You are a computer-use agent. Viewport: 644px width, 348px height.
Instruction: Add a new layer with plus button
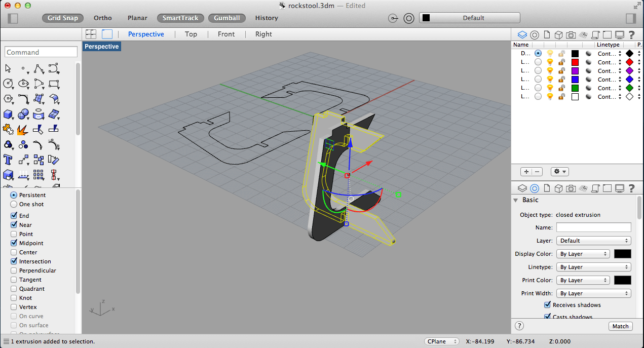(526, 172)
